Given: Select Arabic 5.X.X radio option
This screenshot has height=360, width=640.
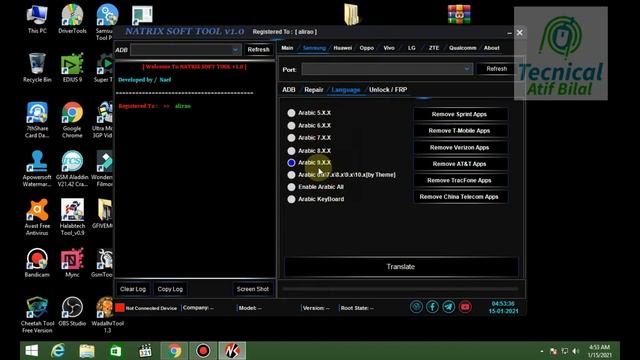Looking at the screenshot, I should tap(291, 113).
